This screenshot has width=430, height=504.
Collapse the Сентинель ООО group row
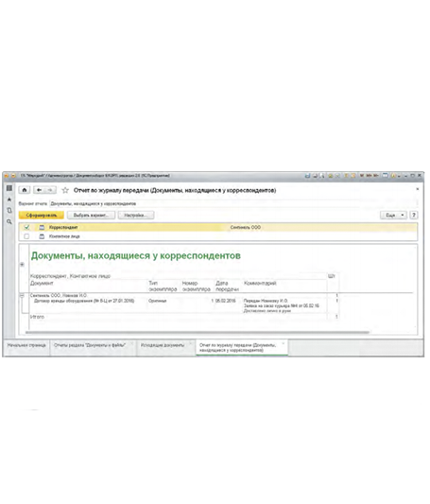point(22,295)
